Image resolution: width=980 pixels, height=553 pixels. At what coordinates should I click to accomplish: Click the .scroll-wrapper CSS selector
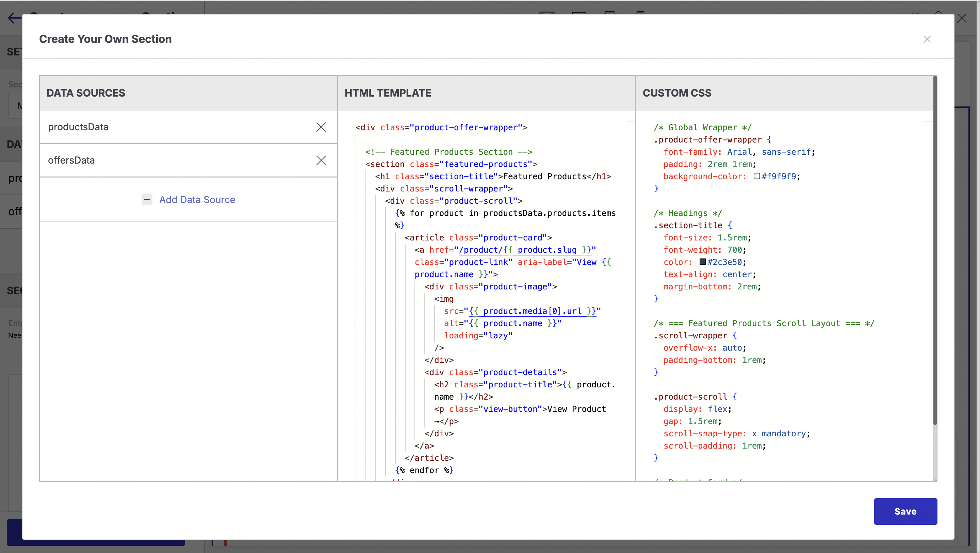click(690, 335)
